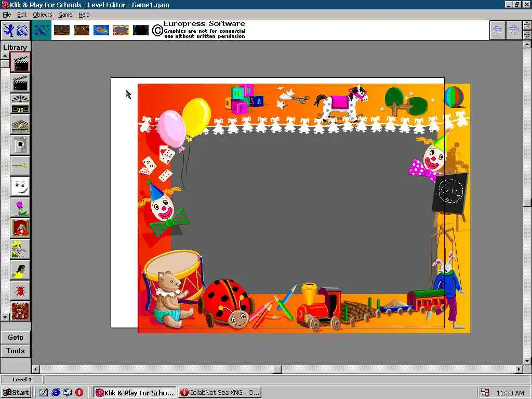Screen dimensions: 532x399
Task: Click the editor vertical scrollbar down arrow
Action: click(x=527, y=361)
